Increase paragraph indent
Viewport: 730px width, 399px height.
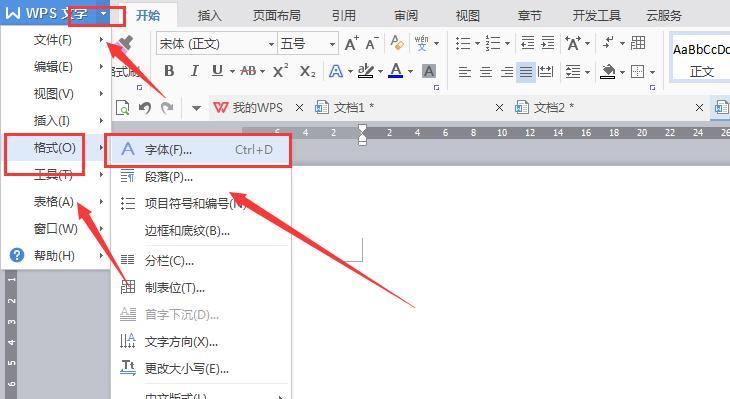coord(548,43)
